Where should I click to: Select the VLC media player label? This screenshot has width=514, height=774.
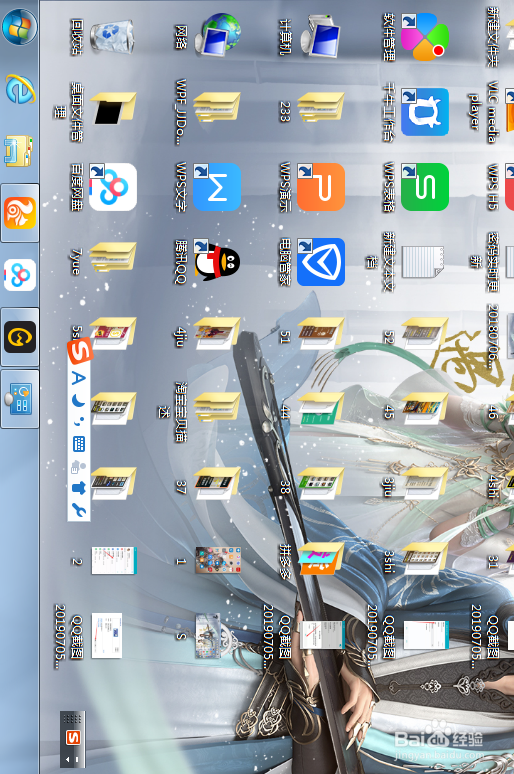(x=481, y=112)
